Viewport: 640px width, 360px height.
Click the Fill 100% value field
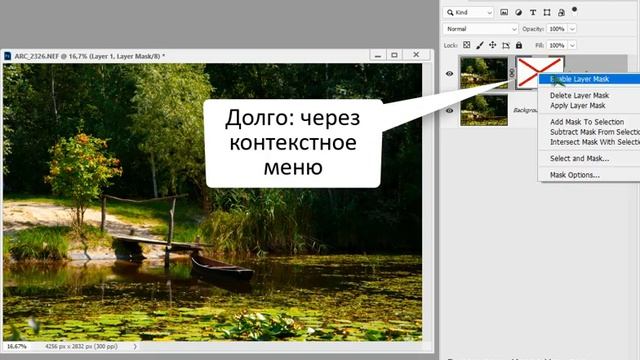[x=557, y=45]
